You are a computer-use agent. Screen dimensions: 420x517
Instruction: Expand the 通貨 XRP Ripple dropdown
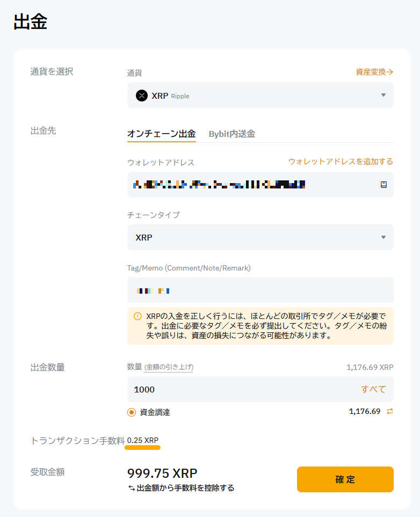260,95
